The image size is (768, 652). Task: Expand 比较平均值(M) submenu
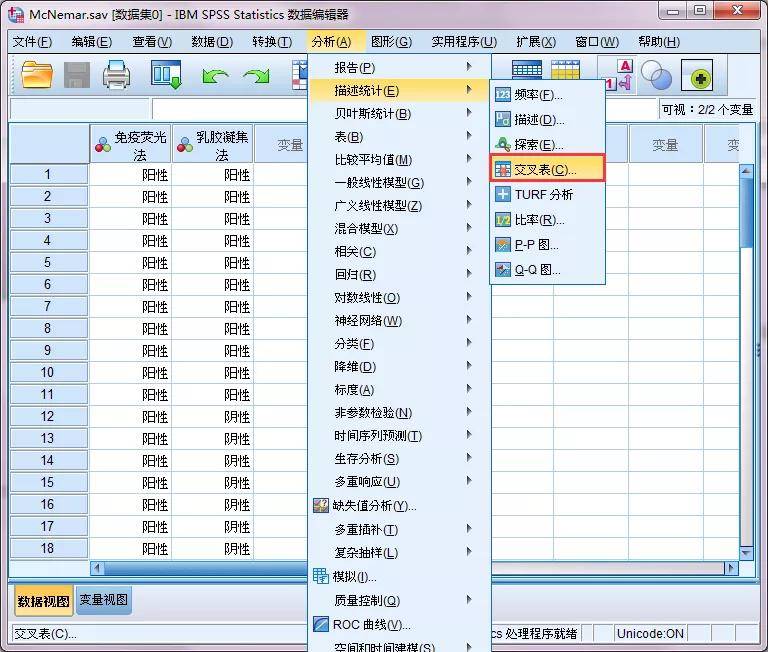pyautogui.click(x=399, y=160)
